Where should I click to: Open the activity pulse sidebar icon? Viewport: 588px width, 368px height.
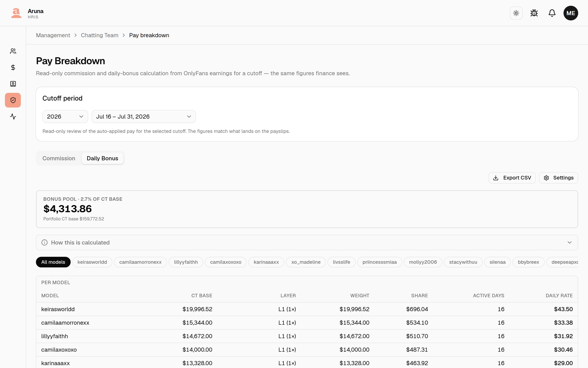[13, 117]
